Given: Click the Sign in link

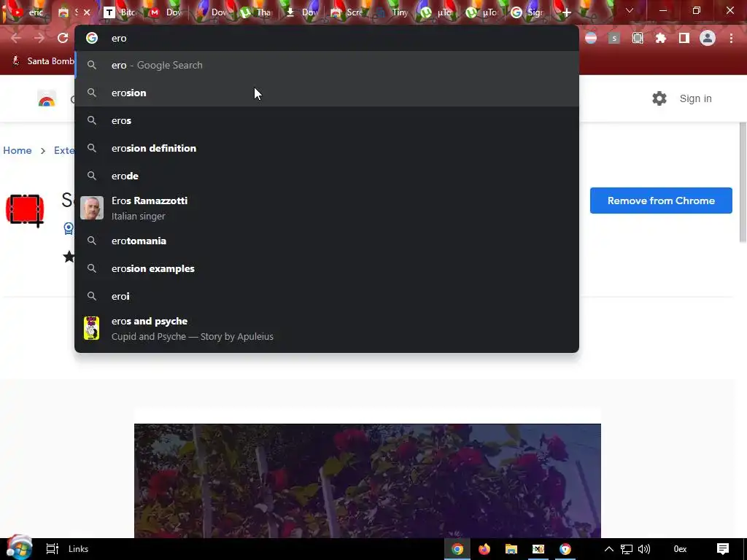Looking at the screenshot, I should (x=695, y=98).
